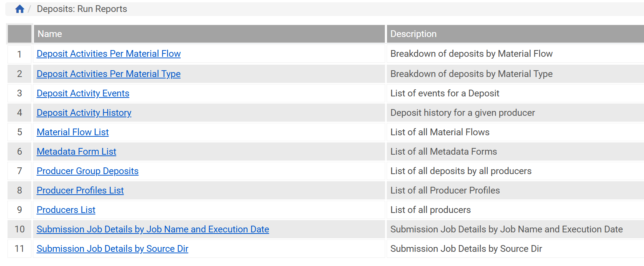Open Deposit Activities Per Material Type report

coord(108,74)
